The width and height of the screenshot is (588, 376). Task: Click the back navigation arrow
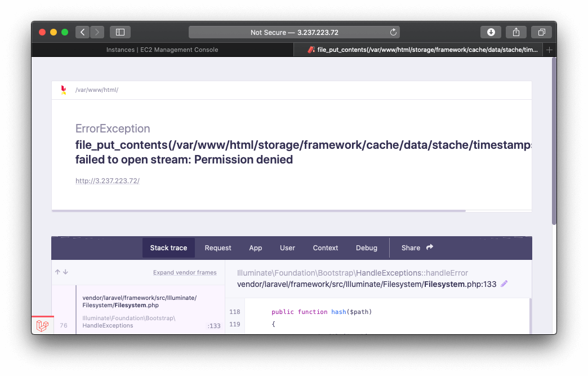[x=82, y=32]
